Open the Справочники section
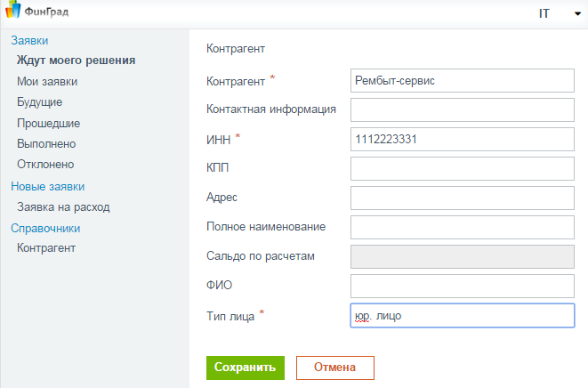588x388 pixels. pyautogui.click(x=45, y=228)
